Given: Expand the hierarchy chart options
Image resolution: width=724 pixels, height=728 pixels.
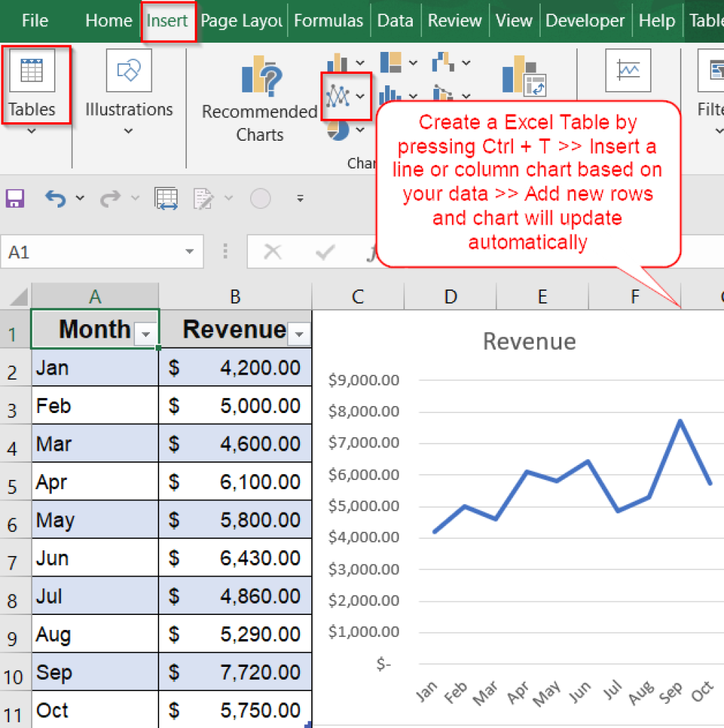Looking at the screenshot, I should 413,62.
